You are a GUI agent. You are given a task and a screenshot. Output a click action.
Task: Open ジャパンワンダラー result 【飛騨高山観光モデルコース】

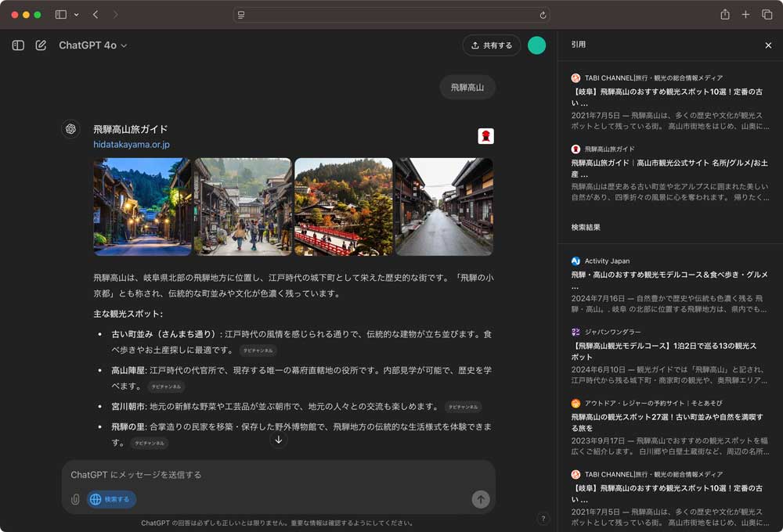click(669, 356)
